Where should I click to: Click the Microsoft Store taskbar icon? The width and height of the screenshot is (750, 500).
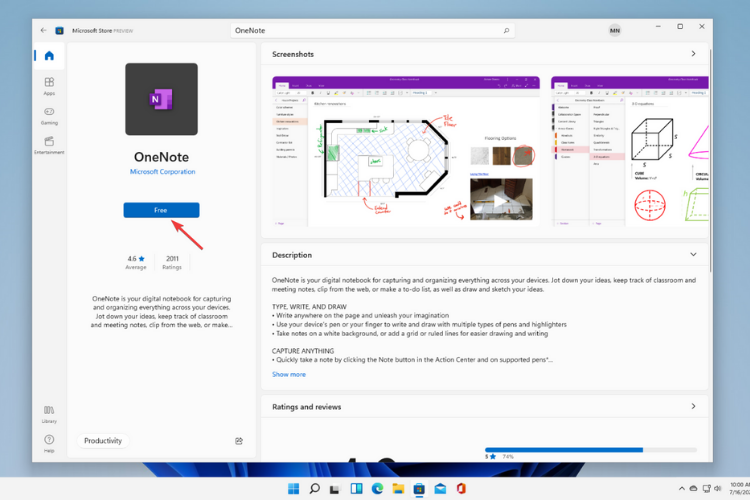coord(419,489)
